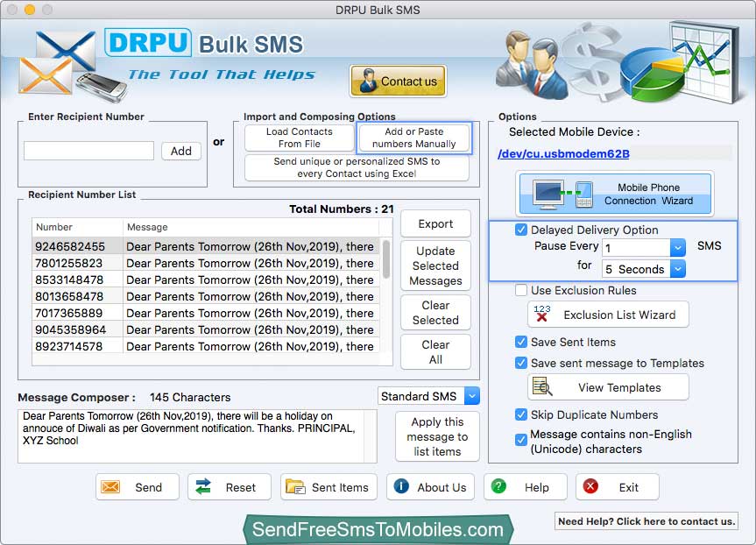Viewport: 756px width, 545px height.
Task: Click the green arrows Reset icon
Action: click(203, 486)
